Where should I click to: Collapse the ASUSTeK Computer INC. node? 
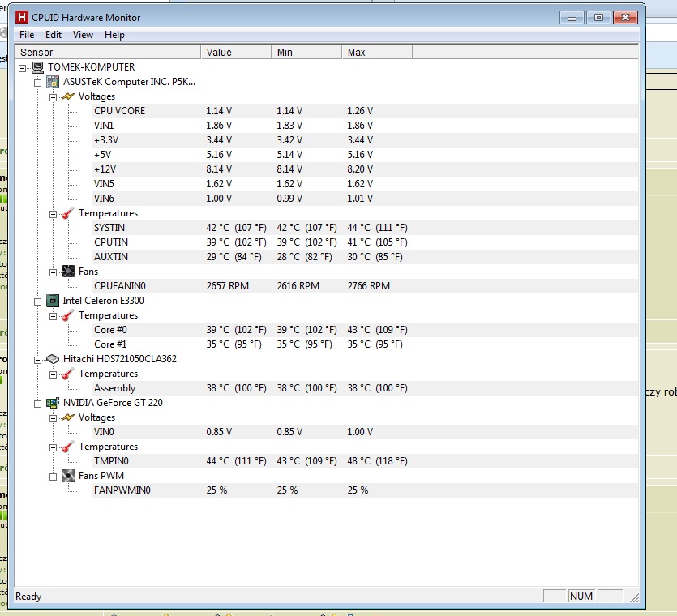[x=38, y=83]
